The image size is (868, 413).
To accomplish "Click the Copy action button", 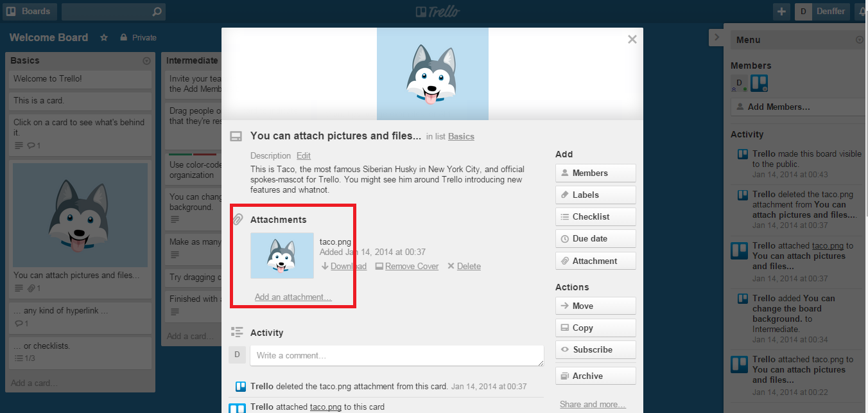I will click(596, 328).
